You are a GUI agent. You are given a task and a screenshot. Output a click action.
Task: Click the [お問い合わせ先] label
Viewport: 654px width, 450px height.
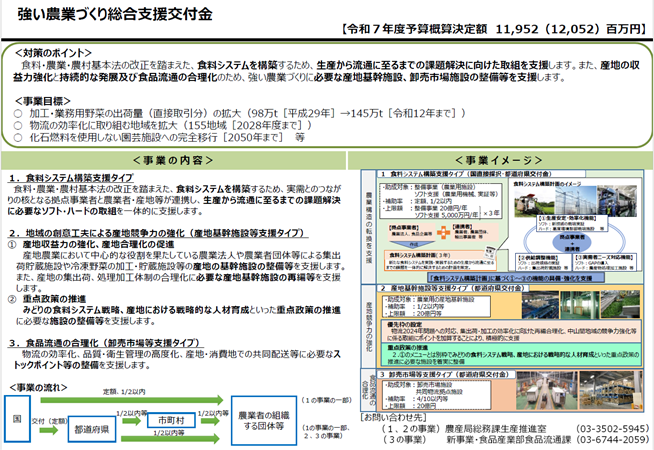[x=392, y=417]
